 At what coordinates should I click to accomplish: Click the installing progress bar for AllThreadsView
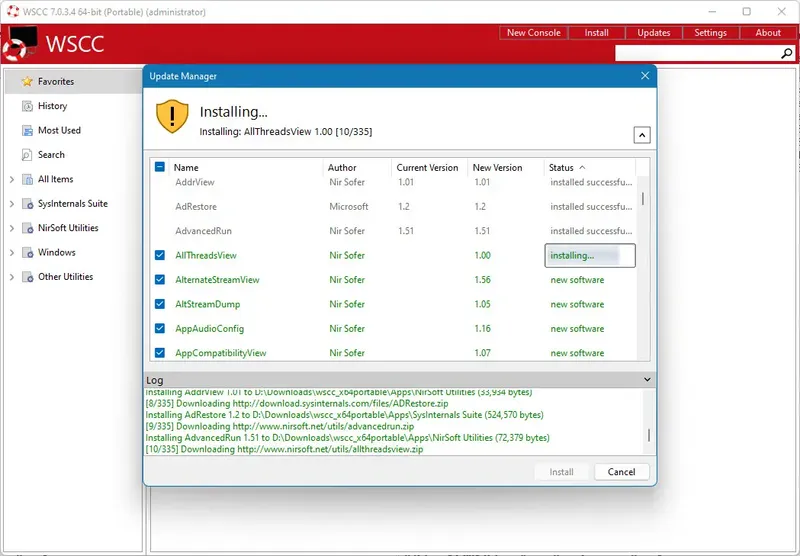click(590, 255)
